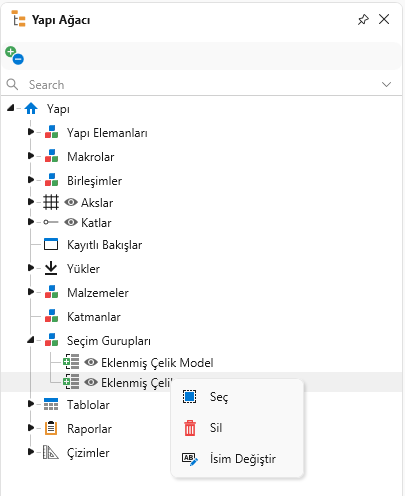
Task: Pin the Yapı Ağacı panel
Action: tap(363, 19)
